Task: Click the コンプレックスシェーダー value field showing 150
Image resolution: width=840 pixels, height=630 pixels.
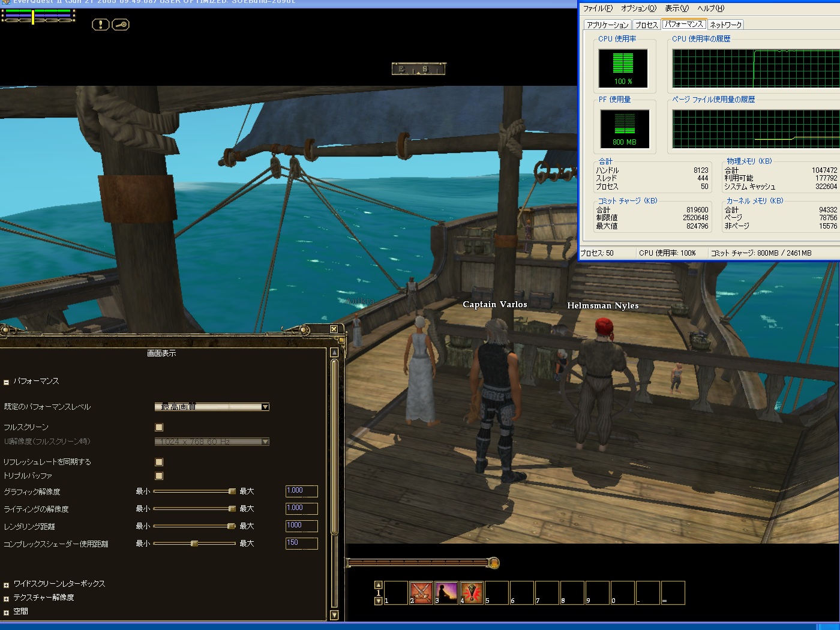Action: point(301,544)
